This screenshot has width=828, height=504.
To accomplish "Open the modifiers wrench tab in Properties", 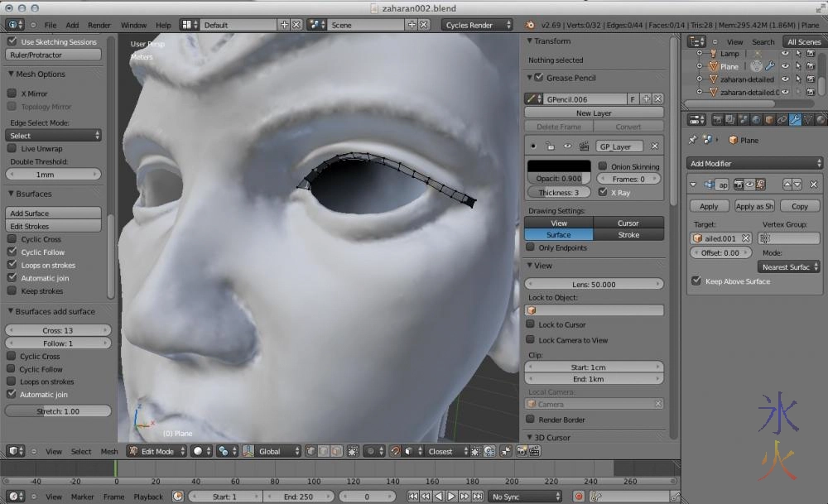I will coord(795,120).
